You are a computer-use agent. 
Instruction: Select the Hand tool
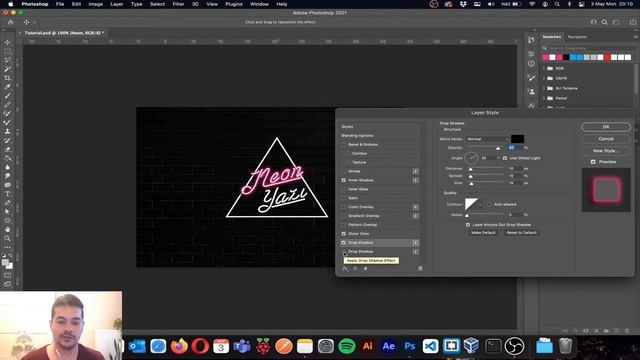click(x=7, y=229)
